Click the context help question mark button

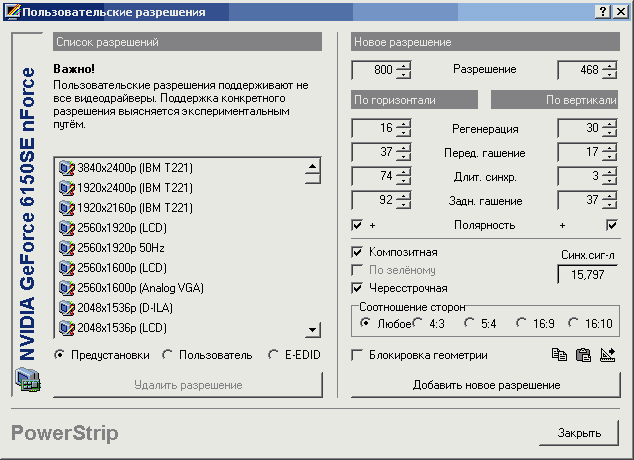click(604, 12)
